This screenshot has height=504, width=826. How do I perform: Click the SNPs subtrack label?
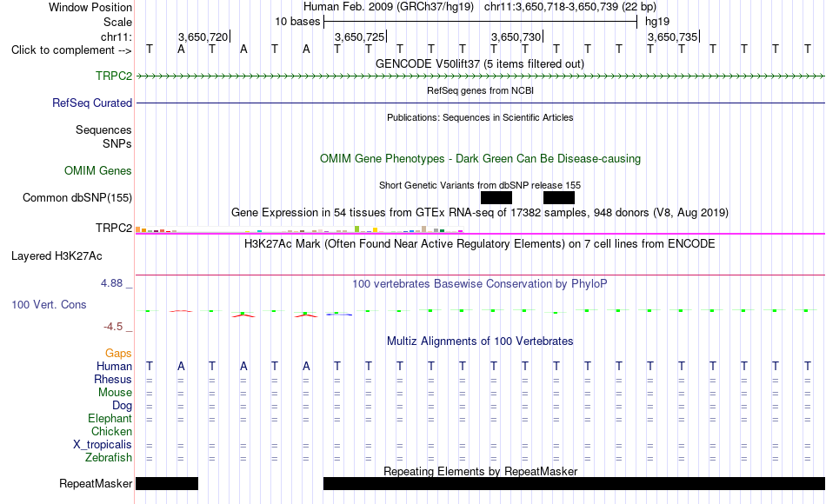pyautogui.click(x=117, y=143)
